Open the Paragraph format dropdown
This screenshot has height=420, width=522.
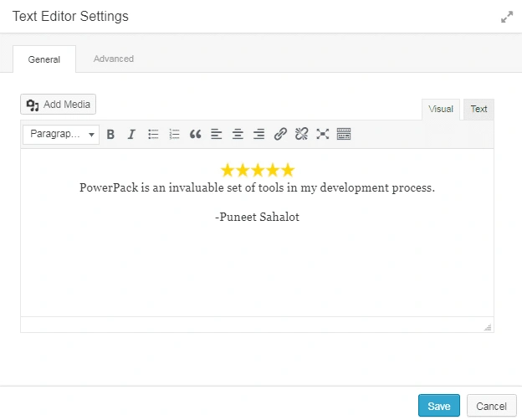[x=61, y=134]
